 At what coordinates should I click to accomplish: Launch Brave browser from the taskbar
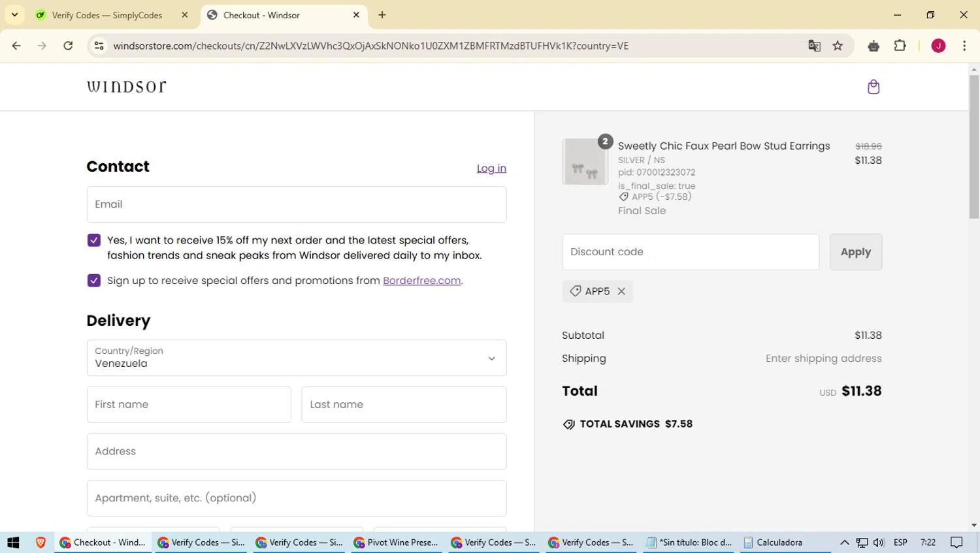[41, 543]
